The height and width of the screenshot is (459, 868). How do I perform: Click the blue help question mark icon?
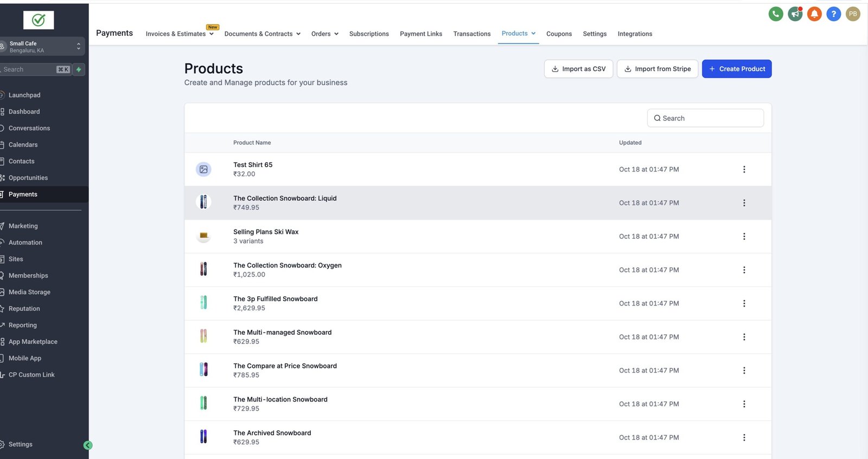click(x=833, y=14)
